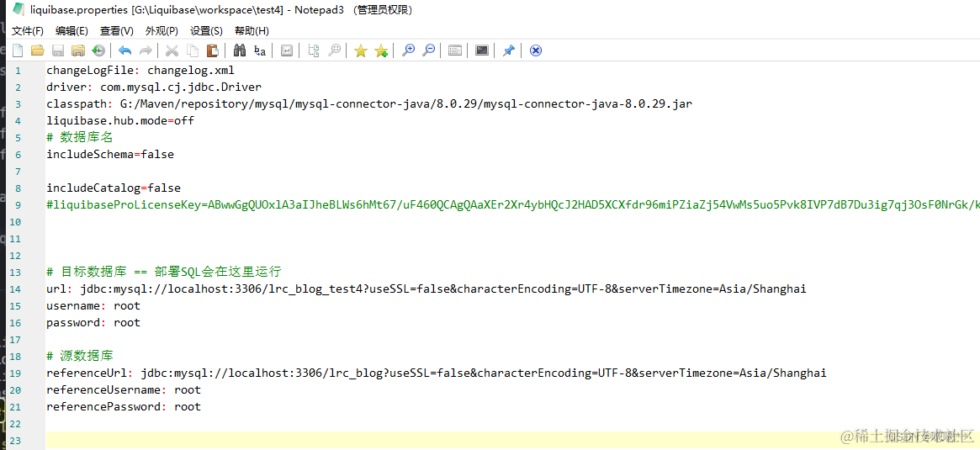Click the Cut scissors icon
This screenshot has width=980, height=450.
[x=172, y=50]
